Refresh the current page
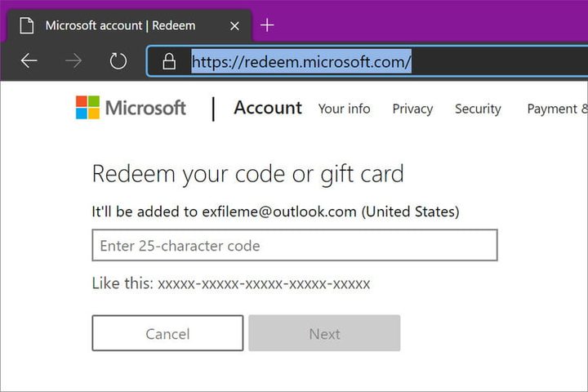Screen dimensions: 588x392 click(x=118, y=61)
